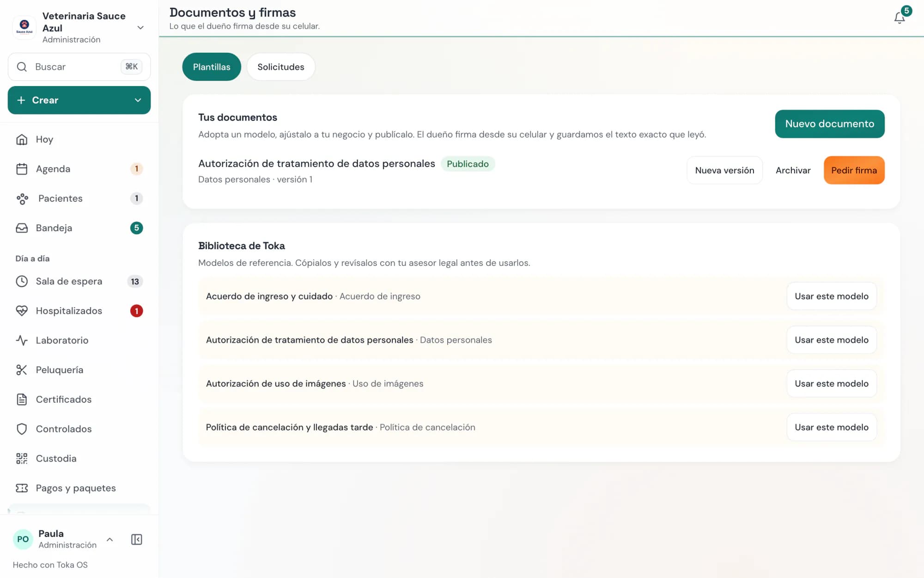Use the library Autorización de datos personales model

coord(832,340)
